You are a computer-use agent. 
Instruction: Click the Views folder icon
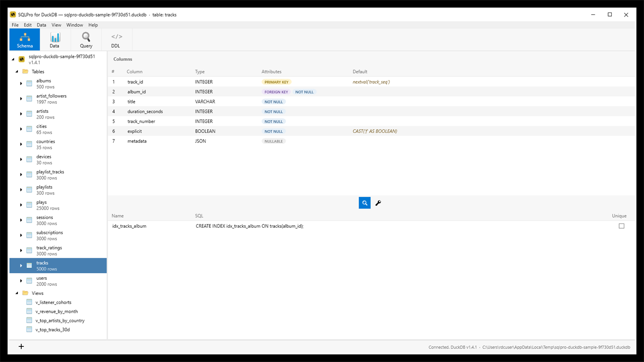[25, 293]
